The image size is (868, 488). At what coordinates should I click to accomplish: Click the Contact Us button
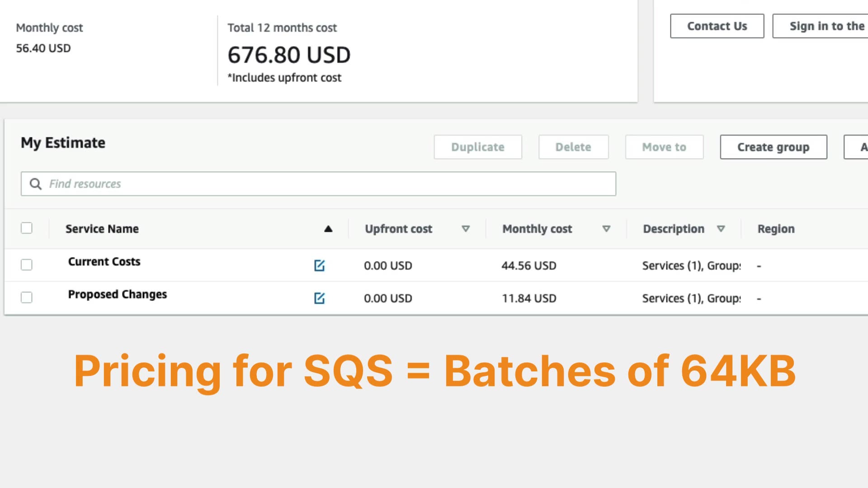[x=717, y=26]
